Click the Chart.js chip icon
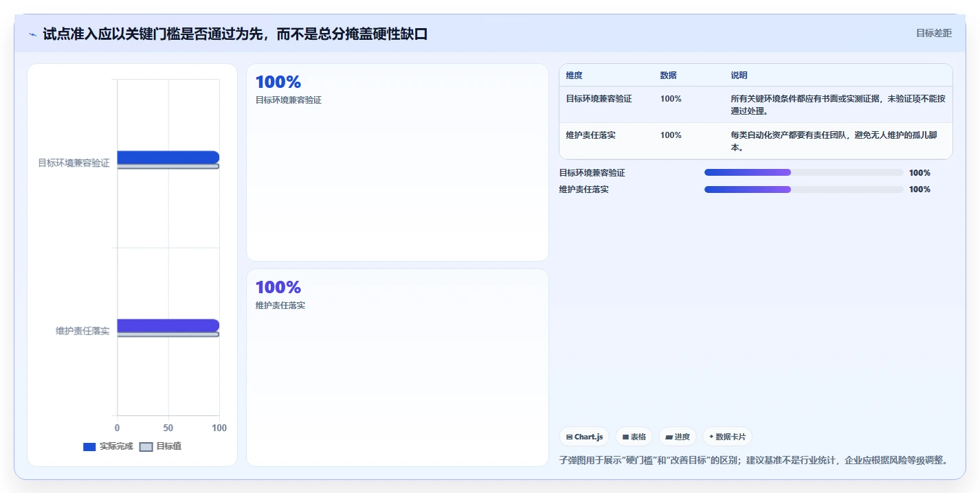 pyautogui.click(x=569, y=437)
